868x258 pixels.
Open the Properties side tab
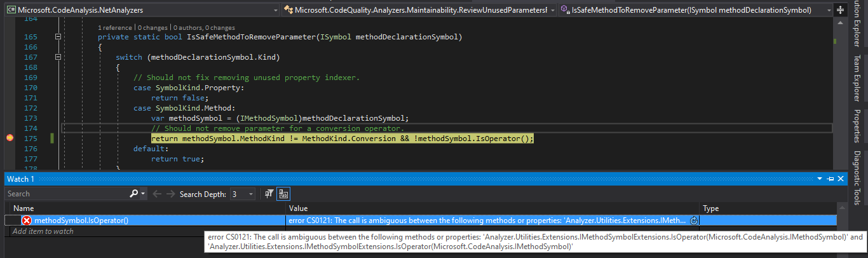(857, 126)
